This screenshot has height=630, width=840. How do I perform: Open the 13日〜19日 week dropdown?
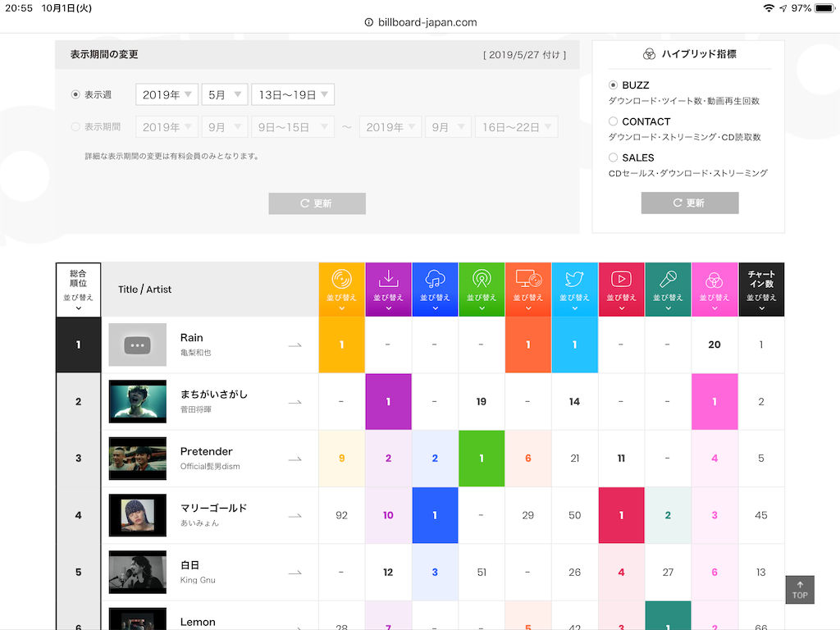coord(293,95)
